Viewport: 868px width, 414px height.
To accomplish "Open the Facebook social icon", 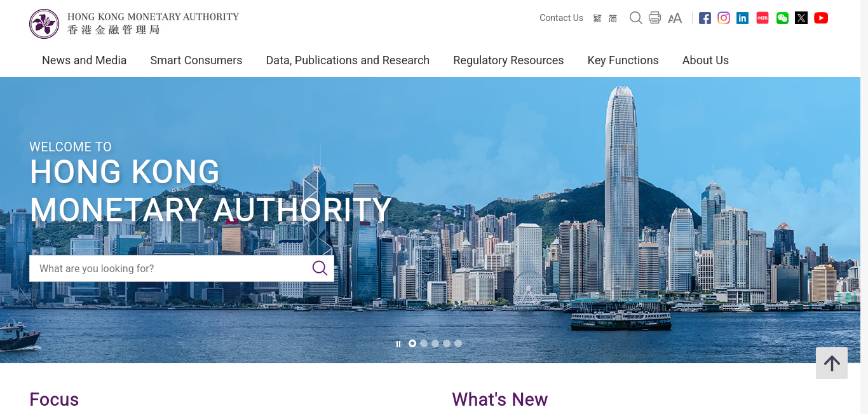I will (x=705, y=18).
